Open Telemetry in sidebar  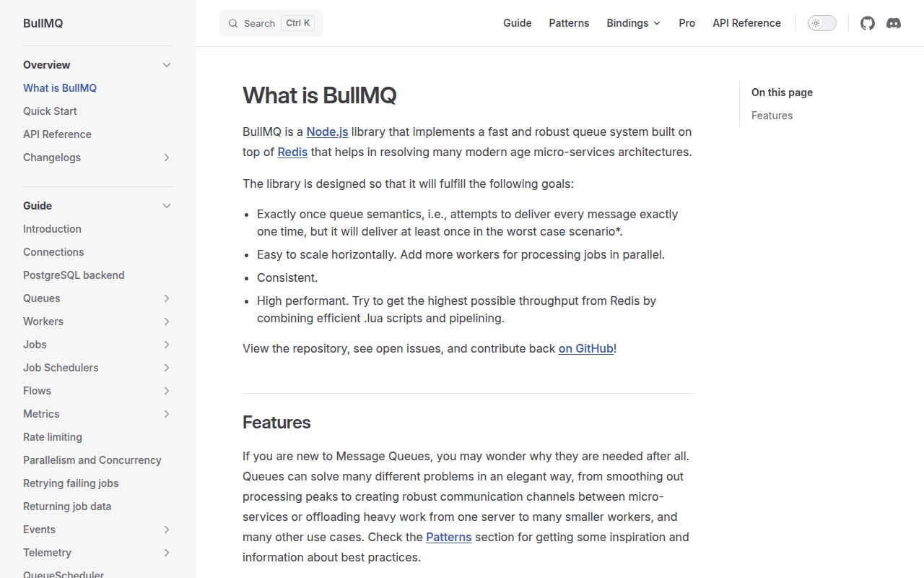pyautogui.click(x=47, y=553)
